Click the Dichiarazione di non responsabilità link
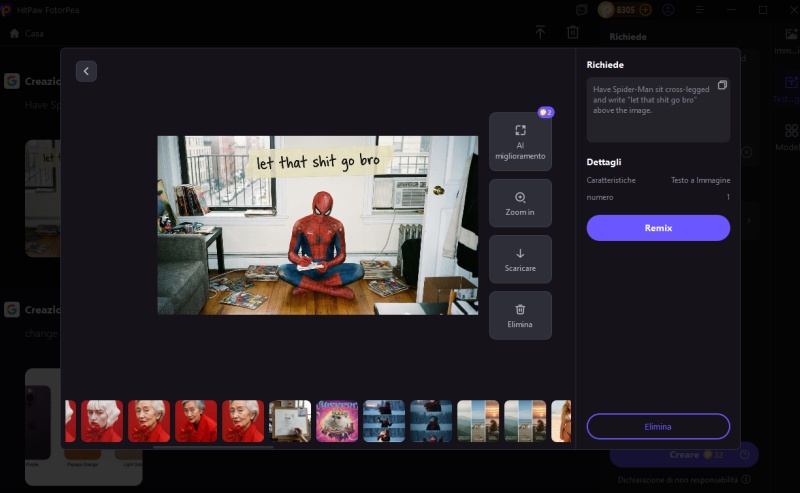 pos(678,480)
